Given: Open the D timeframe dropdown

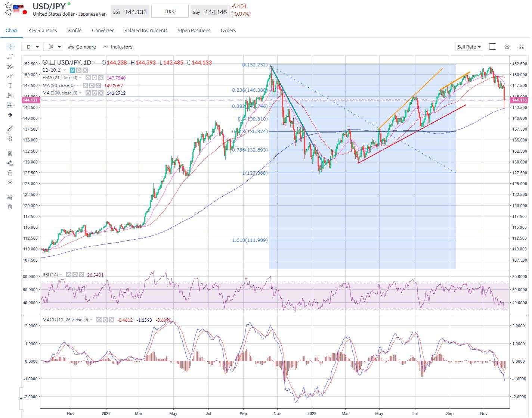Looking at the screenshot, I should 31,47.
